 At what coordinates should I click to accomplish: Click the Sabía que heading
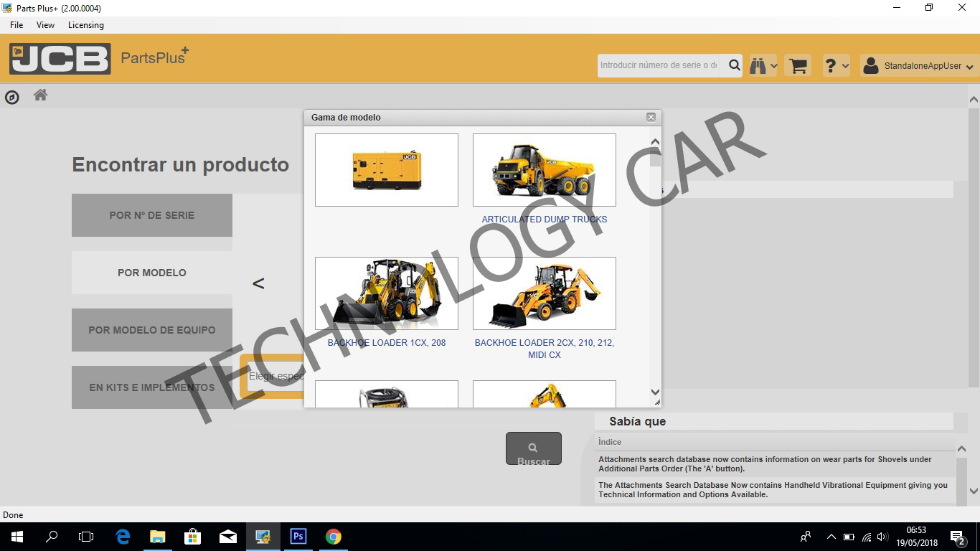pos(637,422)
